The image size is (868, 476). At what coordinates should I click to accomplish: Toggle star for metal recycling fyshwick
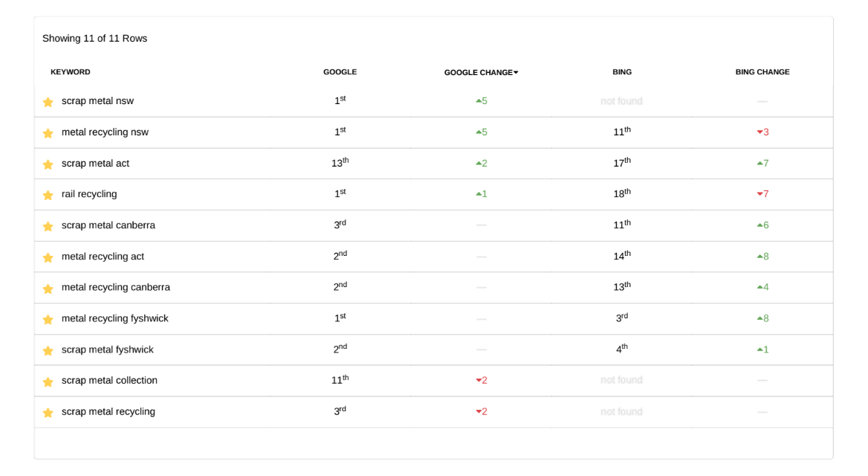click(x=48, y=319)
